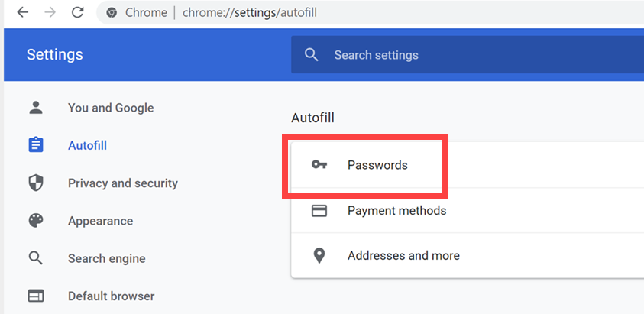Click the Autofill clipboard icon
The image size is (644, 314).
(36, 145)
